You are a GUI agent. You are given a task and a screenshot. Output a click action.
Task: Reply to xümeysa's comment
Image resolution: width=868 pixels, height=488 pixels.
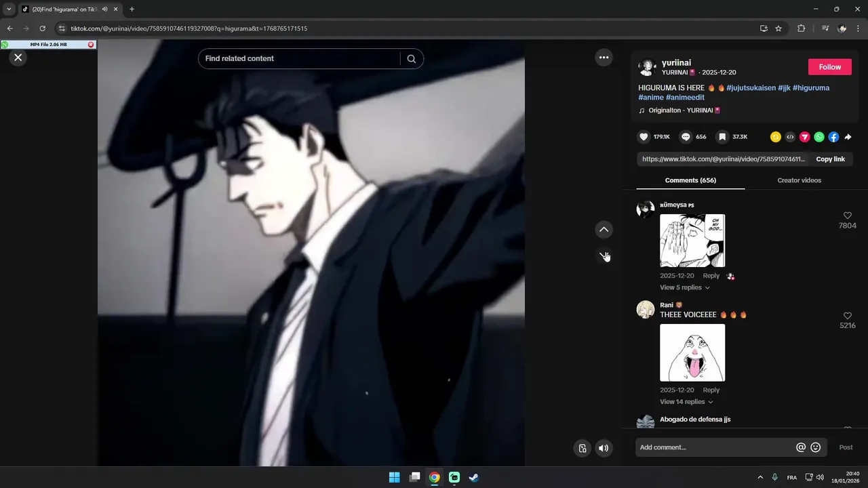pyautogui.click(x=711, y=276)
